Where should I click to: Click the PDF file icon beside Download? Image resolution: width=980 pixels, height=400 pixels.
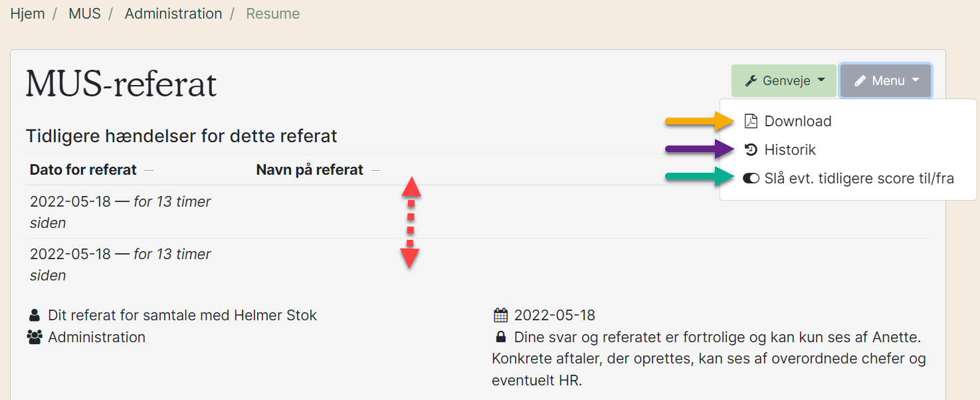tap(751, 121)
